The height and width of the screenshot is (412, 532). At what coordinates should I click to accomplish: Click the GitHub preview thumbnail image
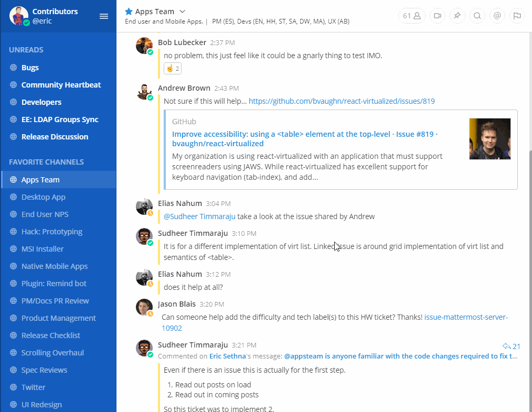pyautogui.click(x=490, y=139)
